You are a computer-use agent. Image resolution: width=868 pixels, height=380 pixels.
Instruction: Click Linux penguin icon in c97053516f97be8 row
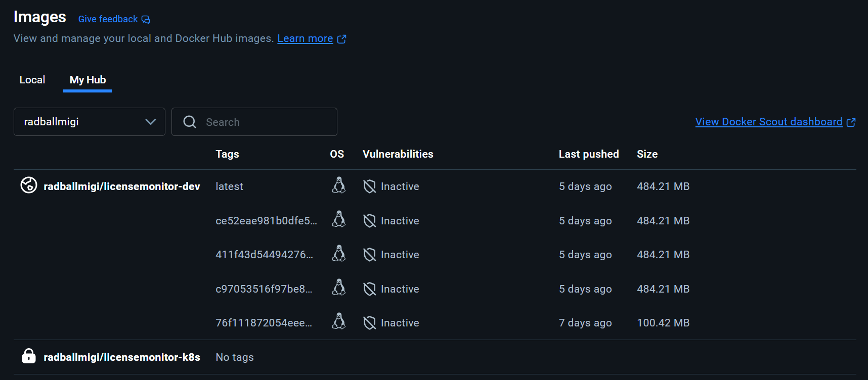pyautogui.click(x=339, y=288)
